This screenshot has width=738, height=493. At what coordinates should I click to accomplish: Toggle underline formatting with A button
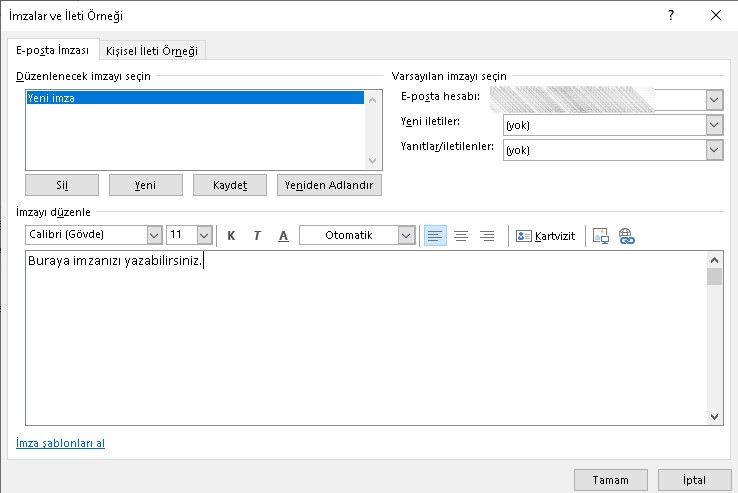pyautogui.click(x=283, y=235)
